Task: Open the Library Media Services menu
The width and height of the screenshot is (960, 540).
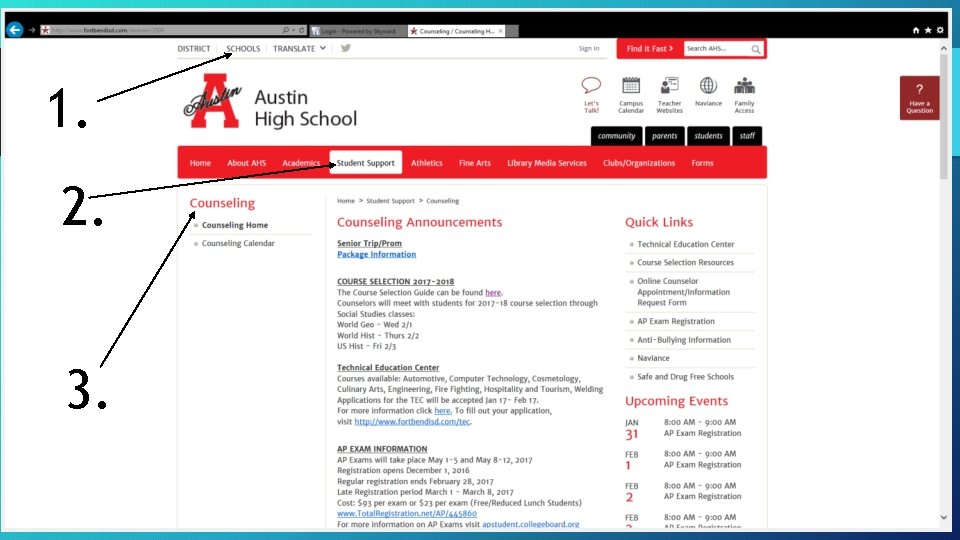Action: (547, 163)
